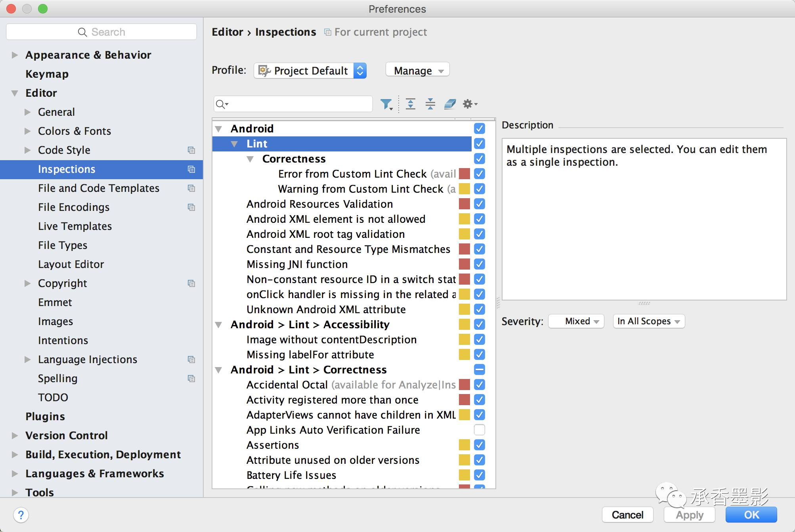Click the expand all tree icon
This screenshot has width=795, height=532.
pos(411,104)
